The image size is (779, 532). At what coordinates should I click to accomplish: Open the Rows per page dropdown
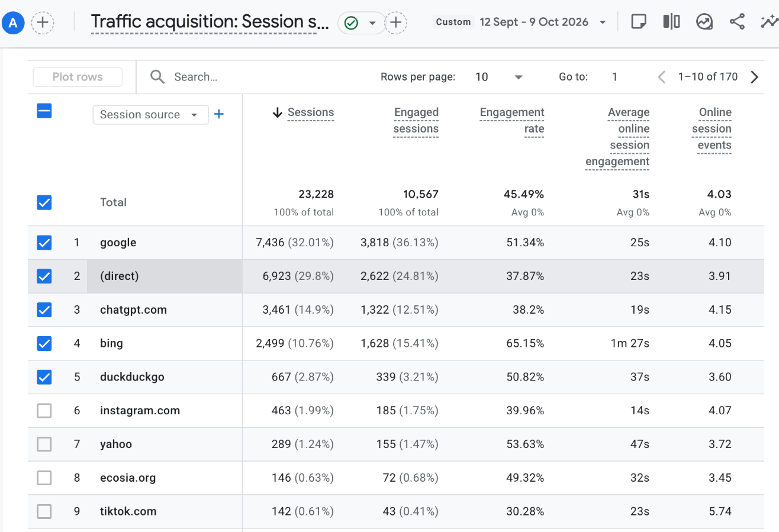click(x=499, y=77)
